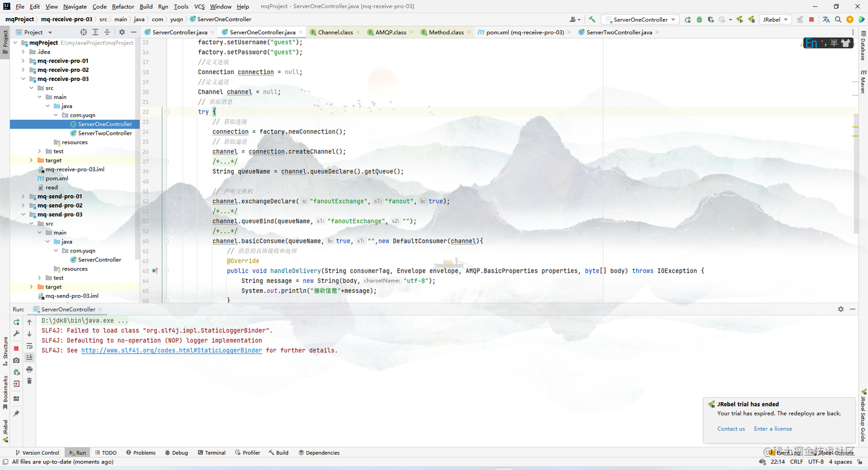
Task: Toggle breakpoint marker on line 63
Action: (154, 270)
